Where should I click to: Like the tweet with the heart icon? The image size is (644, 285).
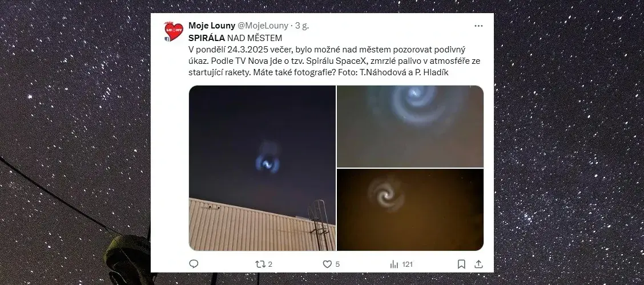coord(327,264)
